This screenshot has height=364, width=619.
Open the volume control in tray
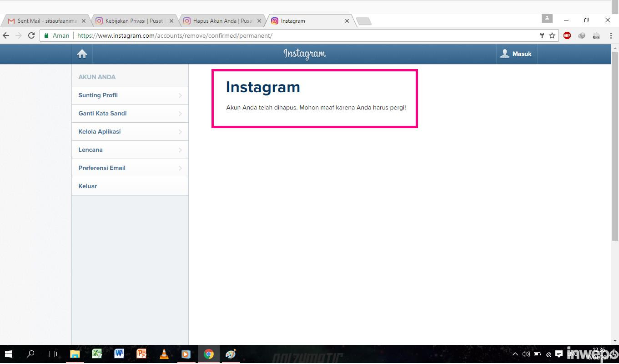point(526,354)
